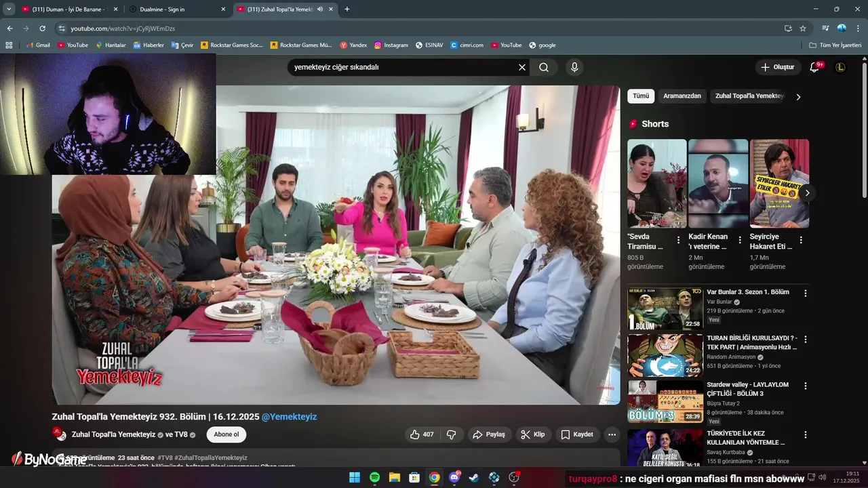
Task: Select the Aramanızdan filter chip
Action: click(x=682, y=96)
